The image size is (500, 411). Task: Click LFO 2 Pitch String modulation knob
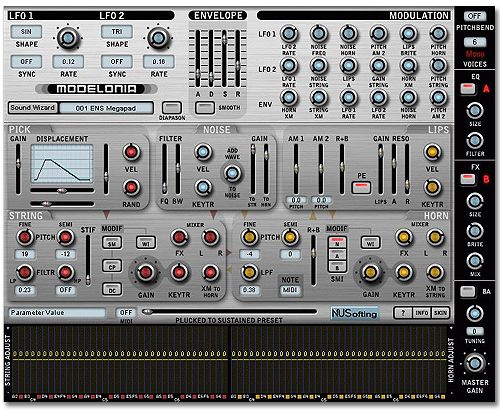click(438, 66)
